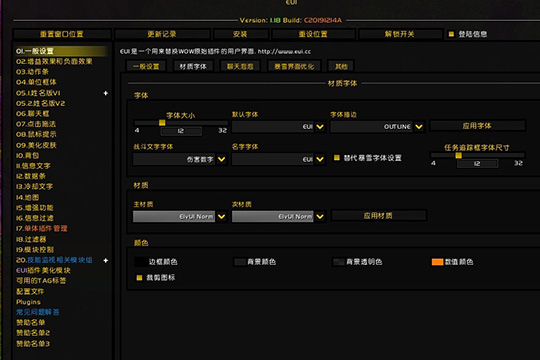Image resolution: width=540 pixels, height=360 pixels.
Task: Open the 边框颜色 color swatch
Action: (141, 262)
